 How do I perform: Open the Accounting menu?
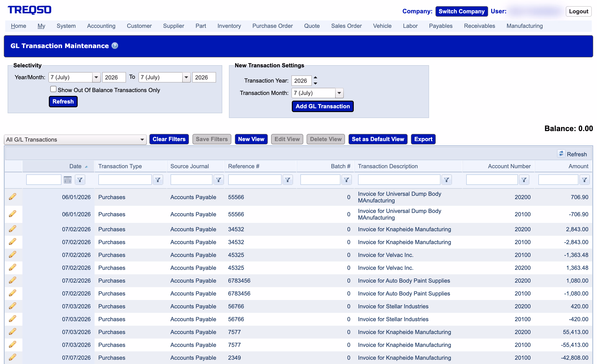(x=101, y=26)
